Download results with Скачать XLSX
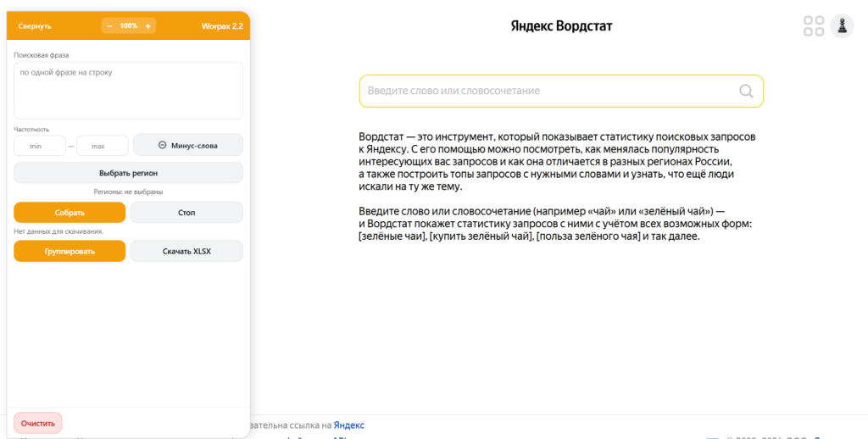The height and width of the screenshot is (439, 868). point(186,252)
